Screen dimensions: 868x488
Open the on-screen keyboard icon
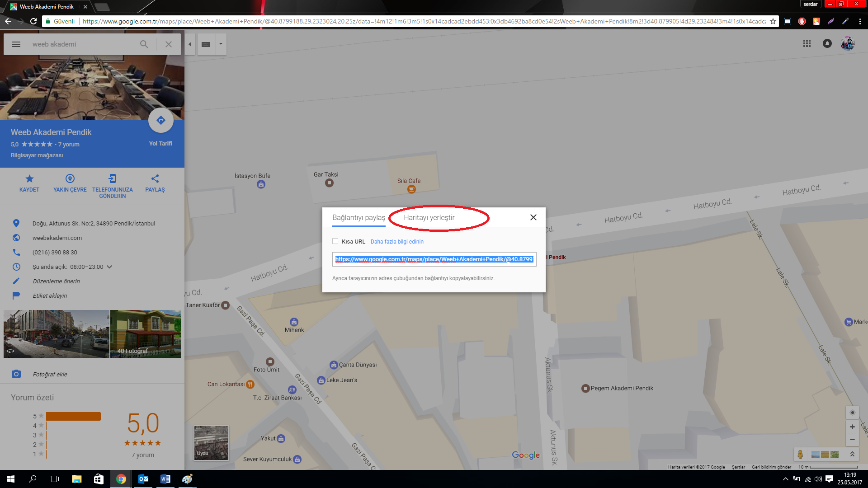(x=206, y=44)
